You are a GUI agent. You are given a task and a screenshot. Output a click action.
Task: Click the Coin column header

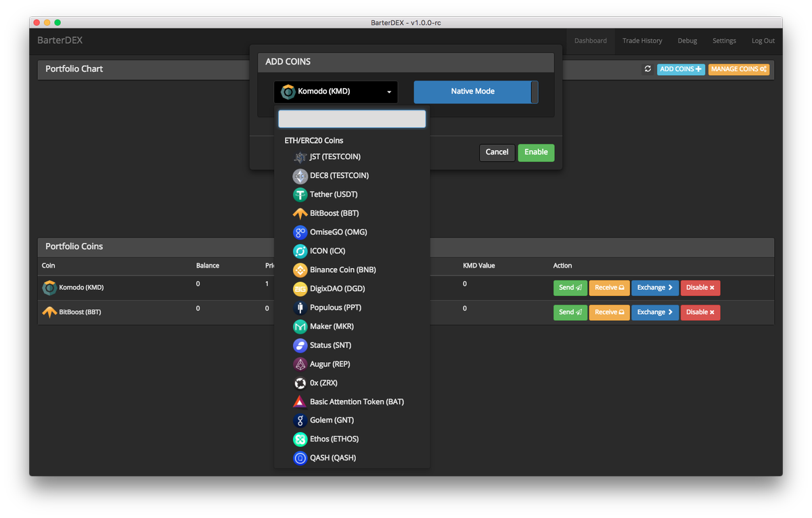(x=49, y=266)
